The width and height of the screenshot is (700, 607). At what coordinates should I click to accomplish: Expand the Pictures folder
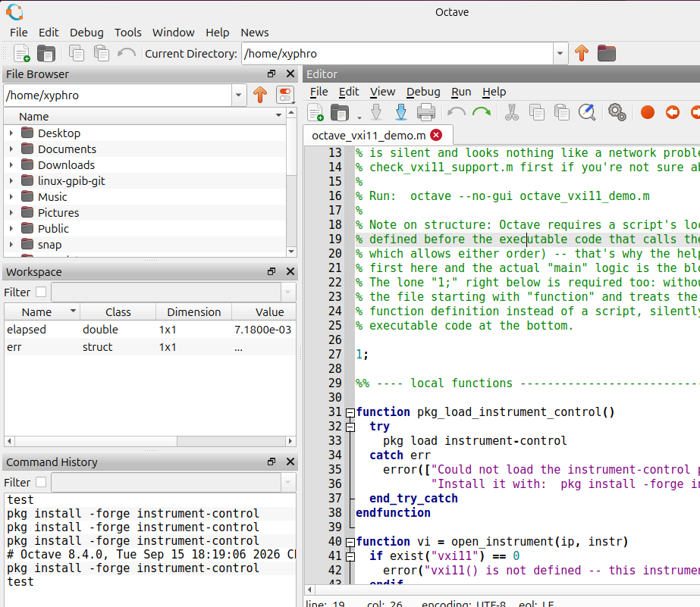(x=11, y=213)
